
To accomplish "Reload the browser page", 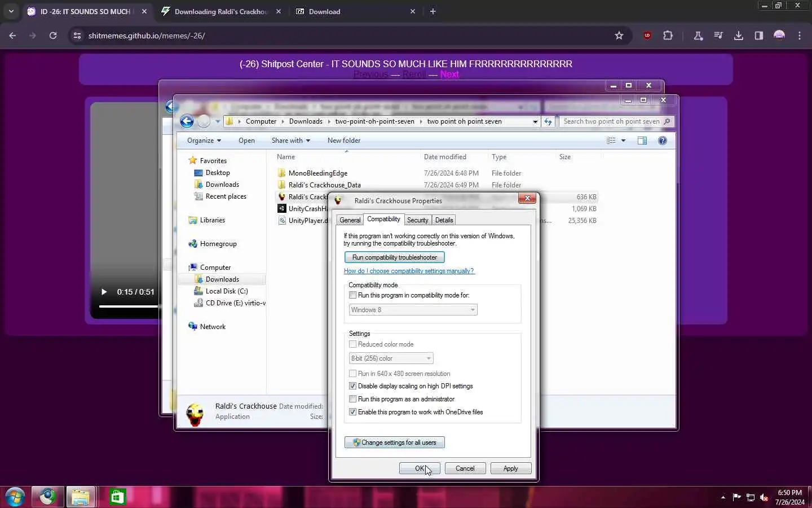I will tap(53, 36).
